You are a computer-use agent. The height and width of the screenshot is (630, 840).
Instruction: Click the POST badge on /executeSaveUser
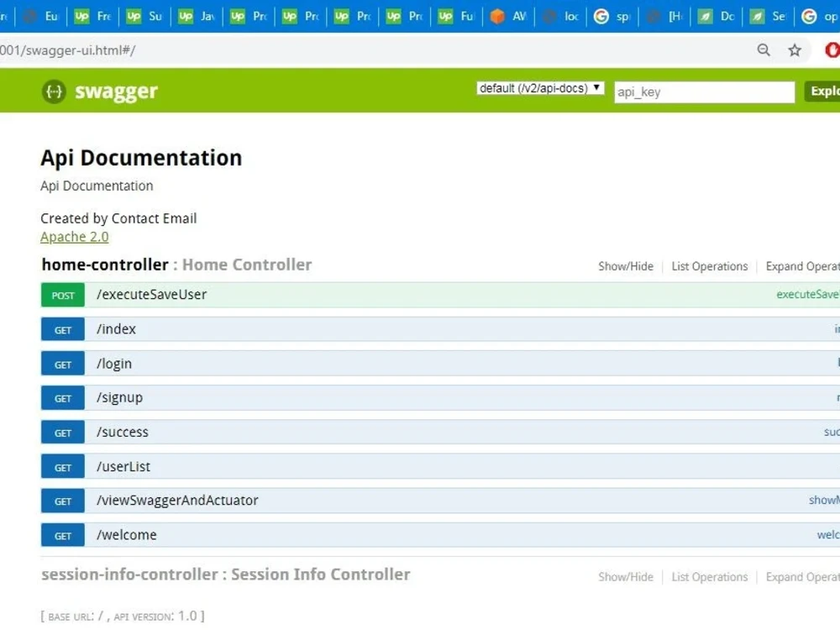pos(62,295)
